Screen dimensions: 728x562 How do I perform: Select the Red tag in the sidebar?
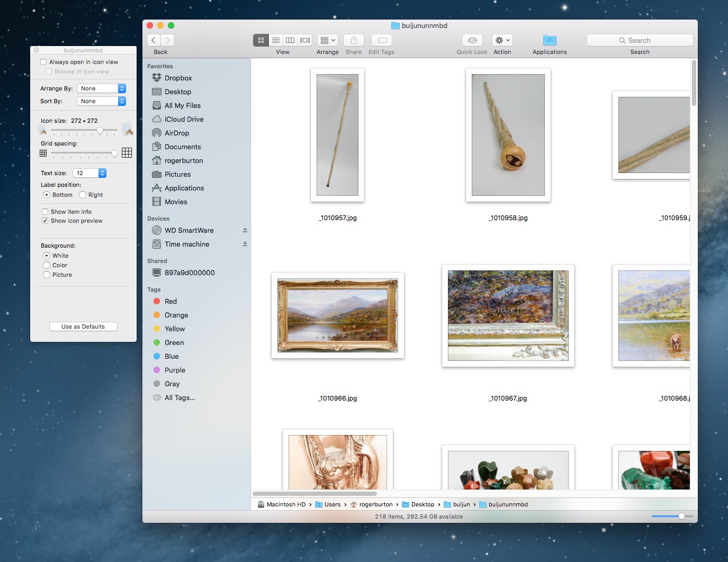tap(169, 301)
